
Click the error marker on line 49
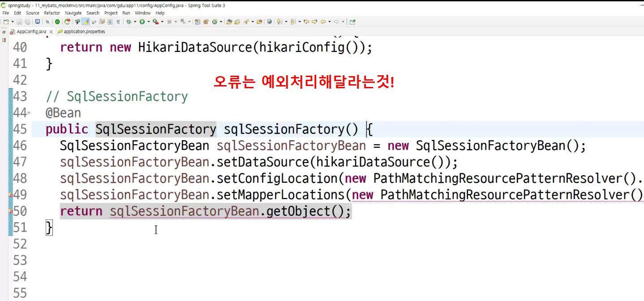click(x=11, y=195)
